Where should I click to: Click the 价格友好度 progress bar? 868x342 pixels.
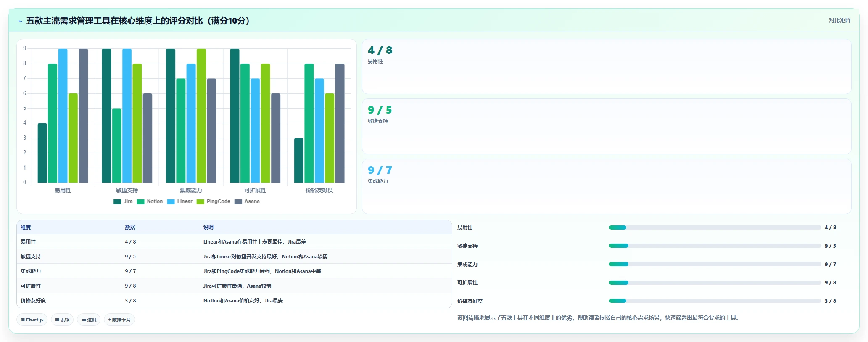(x=715, y=301)
